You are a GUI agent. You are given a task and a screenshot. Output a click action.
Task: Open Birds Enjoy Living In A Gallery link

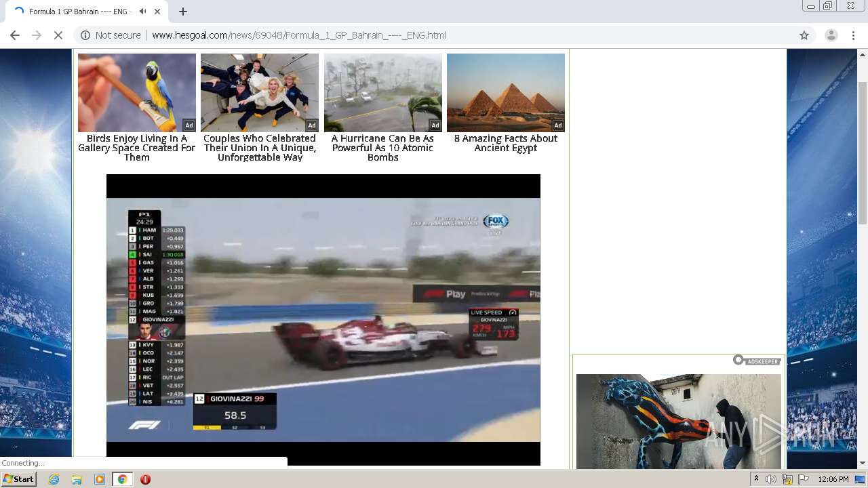click(137, 148)
